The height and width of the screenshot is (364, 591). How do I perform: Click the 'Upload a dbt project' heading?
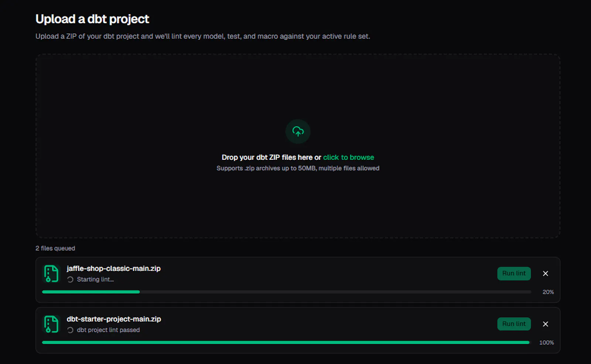(x=92, y=19)
